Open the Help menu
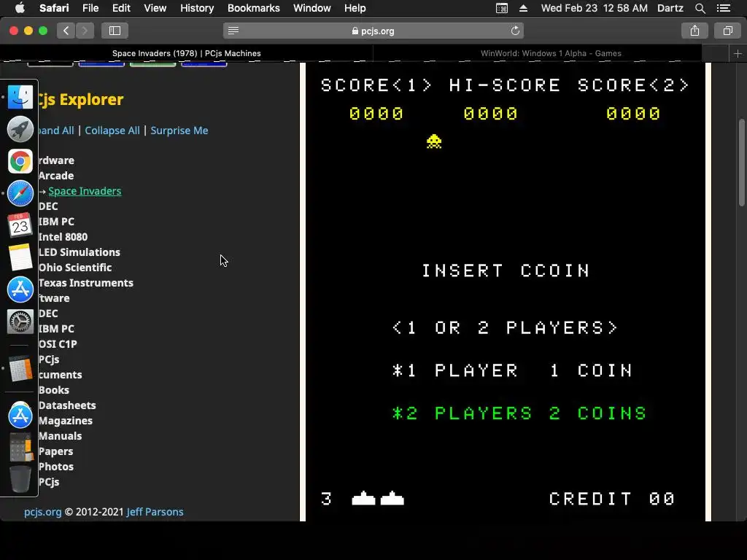This screenshot has width=747, height=560. 355,8
